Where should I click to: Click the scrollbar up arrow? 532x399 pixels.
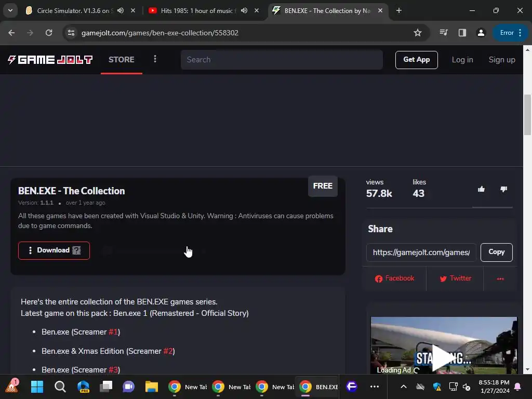[x=528, y=49]
